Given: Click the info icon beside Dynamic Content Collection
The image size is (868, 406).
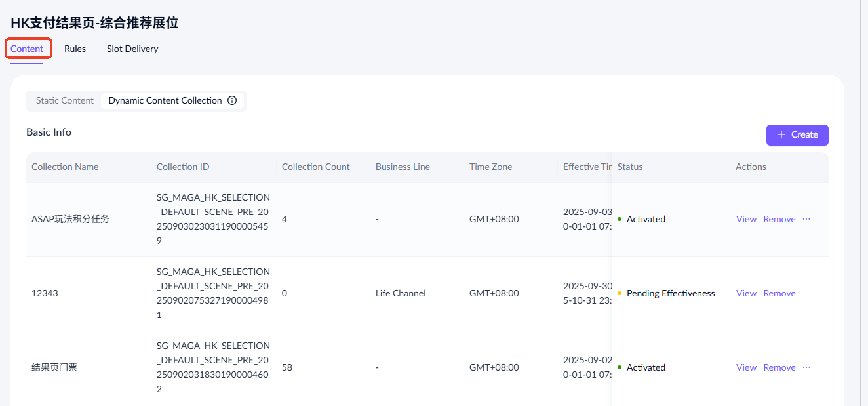Looking at the screenshot, I should 232,100.
